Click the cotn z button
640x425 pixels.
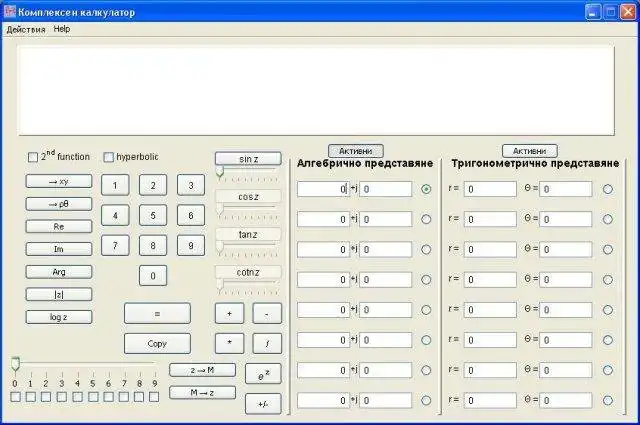[248, 272]
